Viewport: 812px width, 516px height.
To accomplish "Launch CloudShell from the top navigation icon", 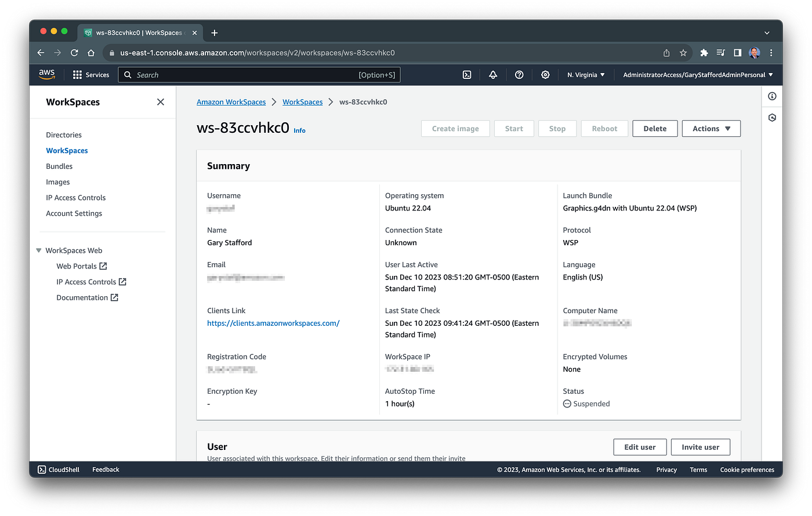I will [x=467, y=75].
